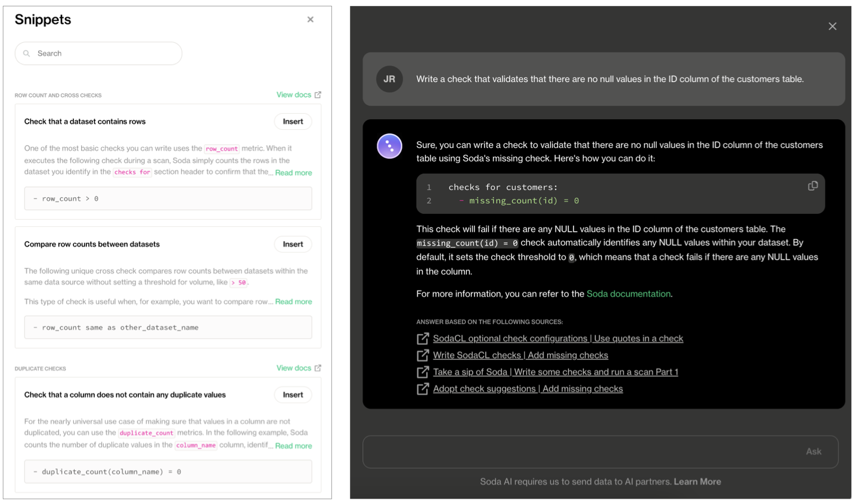Click the Soda AI question input field
The height and width of the screenshot is (504, 856).
pos(600,452)
